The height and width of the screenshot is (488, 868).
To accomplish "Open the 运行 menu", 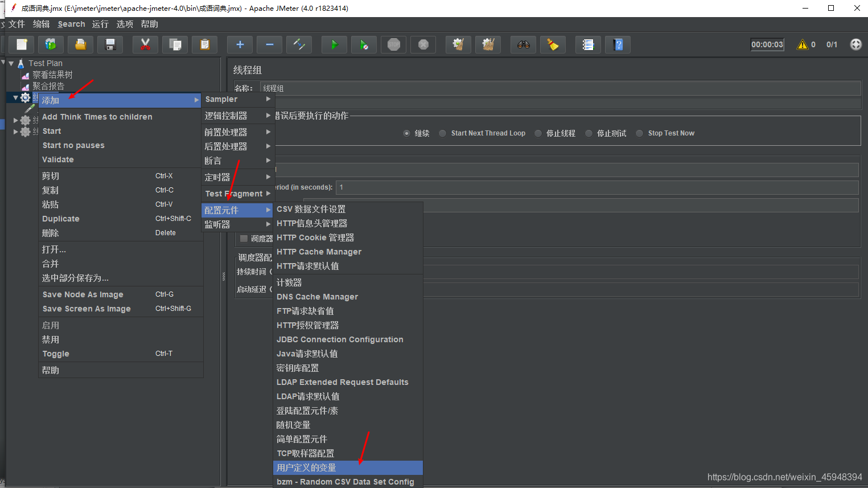I will (100, 24).
